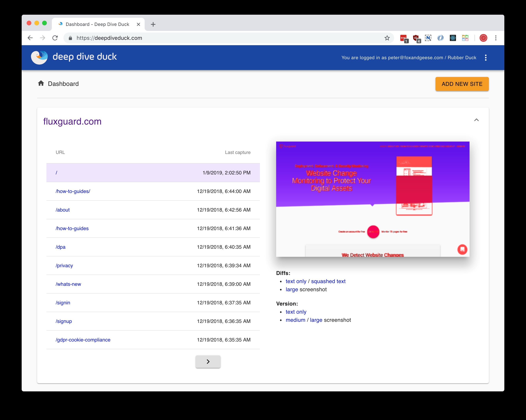Collapse the fluxguard.com site panel
This screenshot has width=526, height=420.
(476, 120)
